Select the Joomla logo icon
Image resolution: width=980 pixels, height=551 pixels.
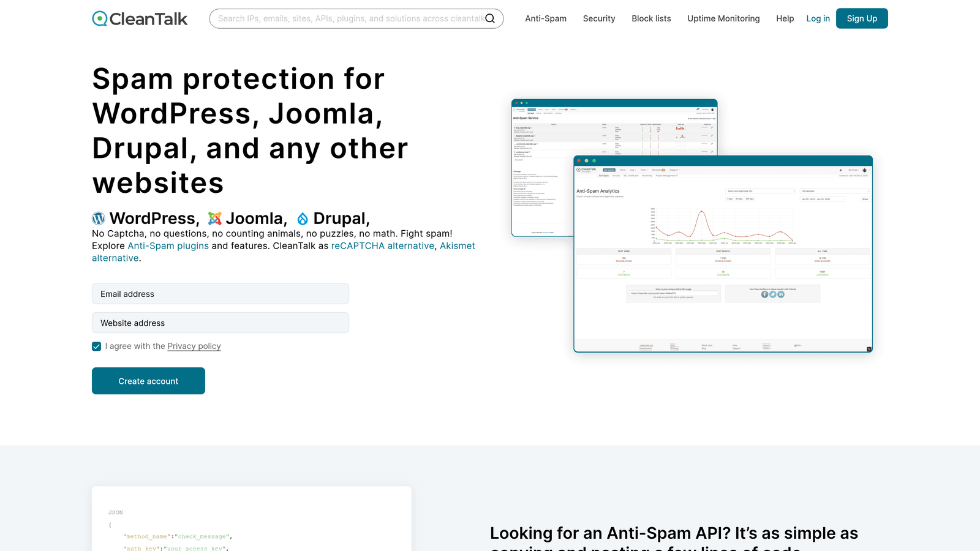215,218
